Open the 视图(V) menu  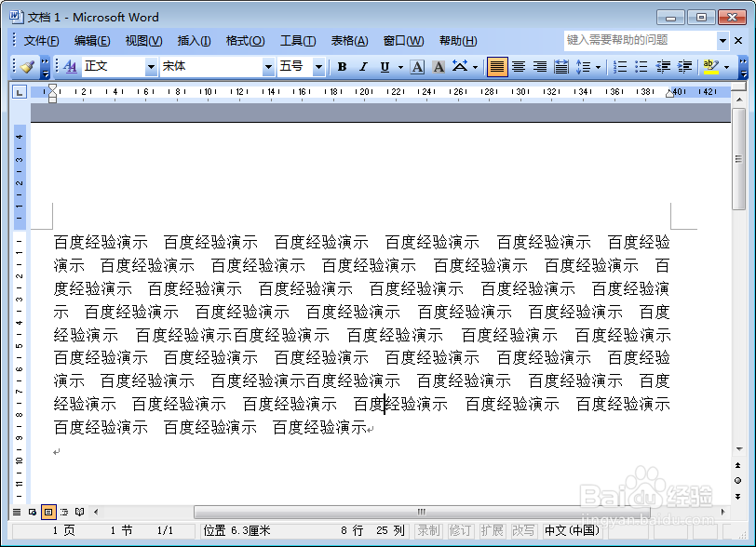(x=143, y=41)
